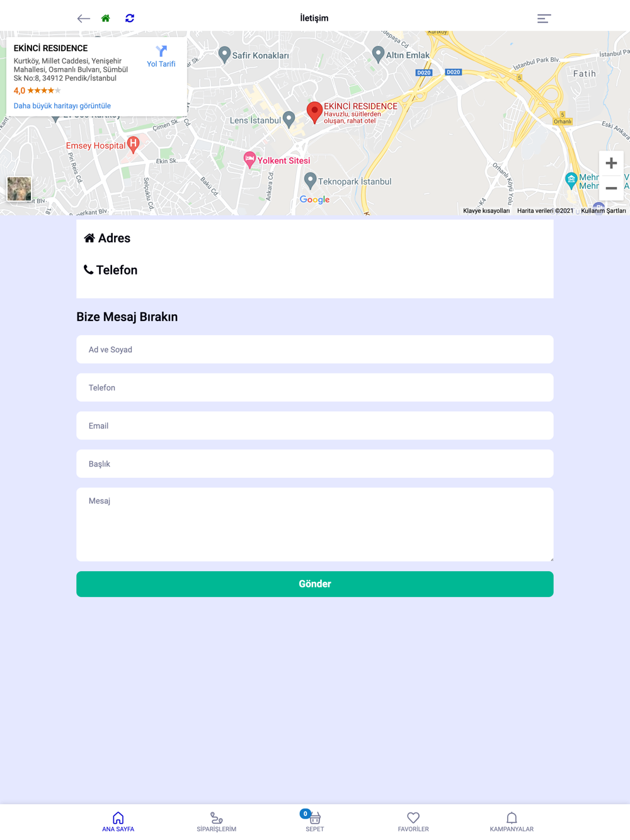This screenshot has width=630, height=840.
Task: Click the Sepet item count badge
Action: (x=306, y=814)
